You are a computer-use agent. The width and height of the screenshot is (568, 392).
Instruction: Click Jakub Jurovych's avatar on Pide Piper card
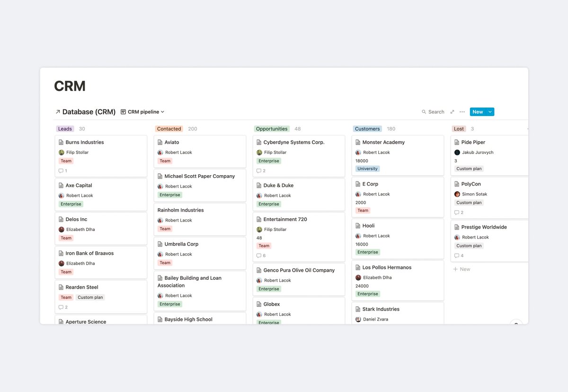[458, 152]
